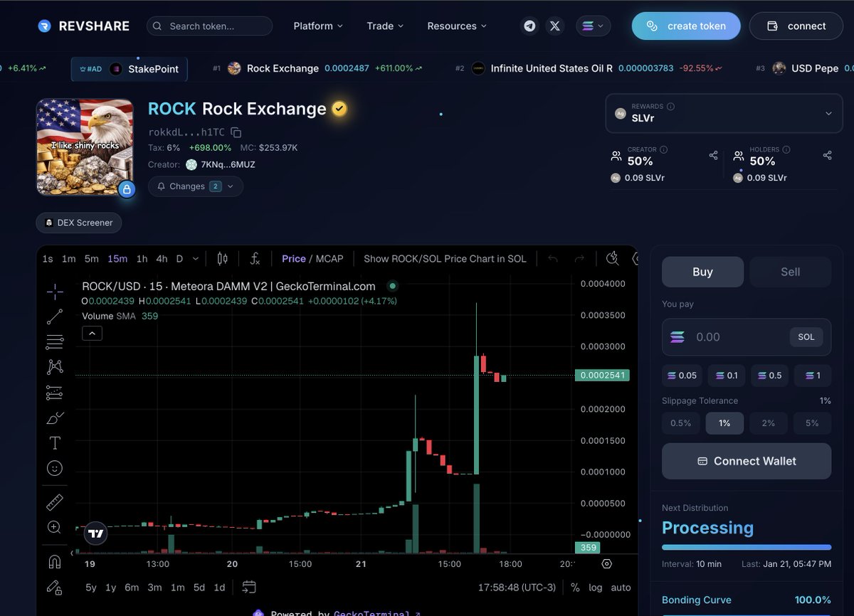Image resolution: width=854 pixels, height=616 pixels.
Task: Open the Telegram icon link
Action: click(529, 26)
